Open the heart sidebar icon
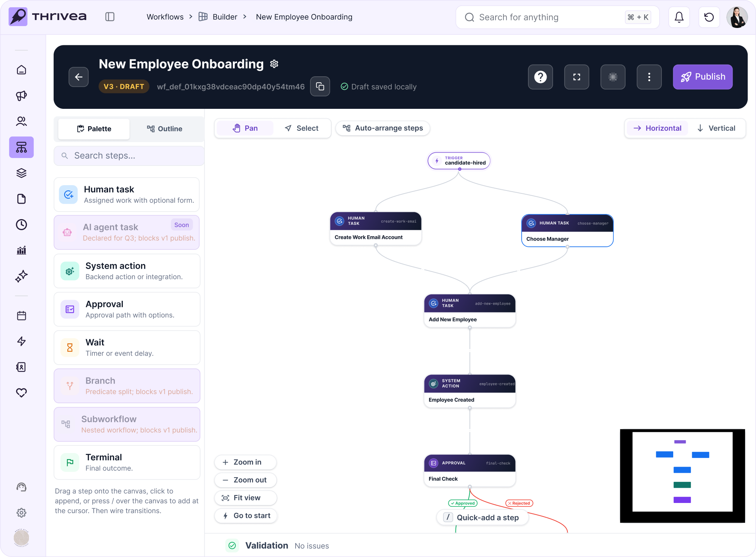Image resolution: width=756 pixels, height=557 pixels. [22, 393]
